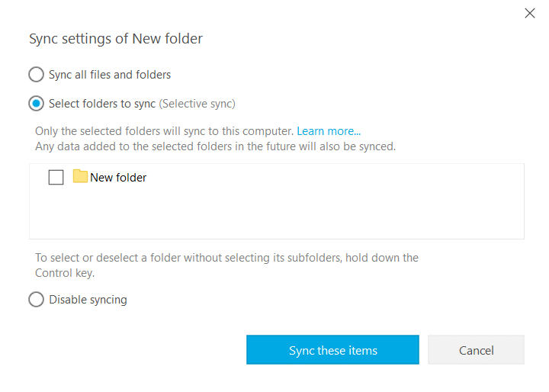Cancel the sync settings dialog
The width and height of the screenshot is (549, 392).
pyautogui.click(x=476, y=350)
